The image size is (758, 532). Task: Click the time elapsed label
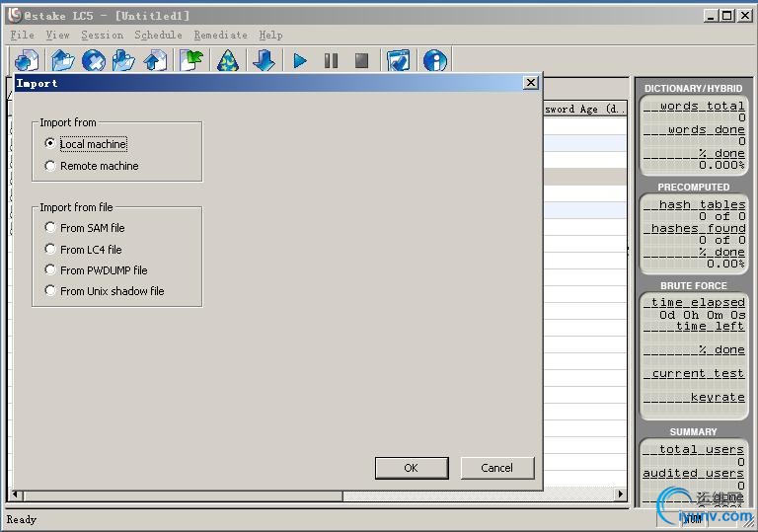698,302
